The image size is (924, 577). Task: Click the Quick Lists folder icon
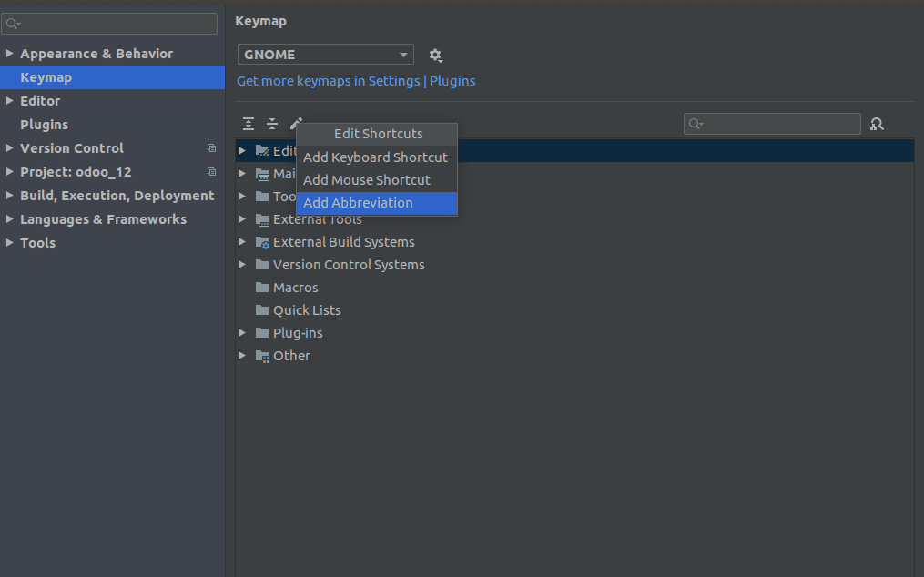coord(262,310)
